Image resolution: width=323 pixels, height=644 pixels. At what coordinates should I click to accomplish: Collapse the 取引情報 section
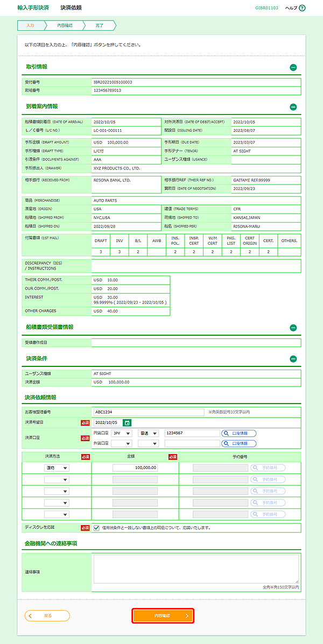[293, 68]
